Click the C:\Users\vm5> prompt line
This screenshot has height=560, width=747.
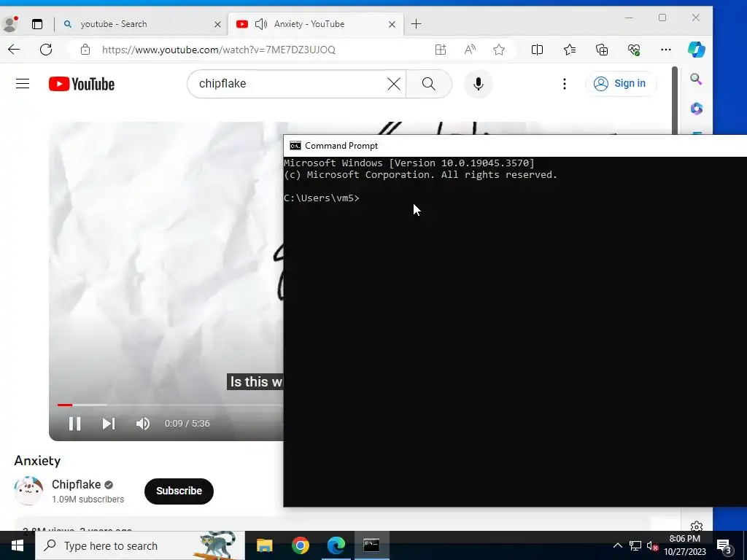322,198
